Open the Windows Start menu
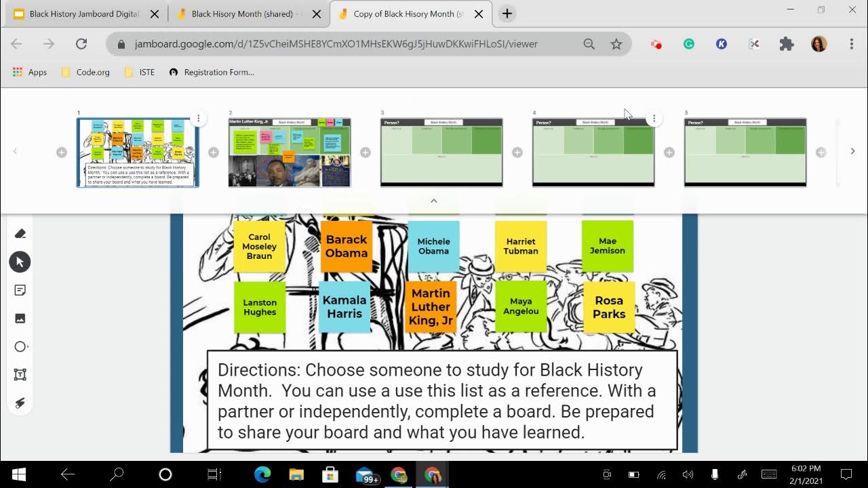The image size is (868, 488). click(x=18, y=474)
